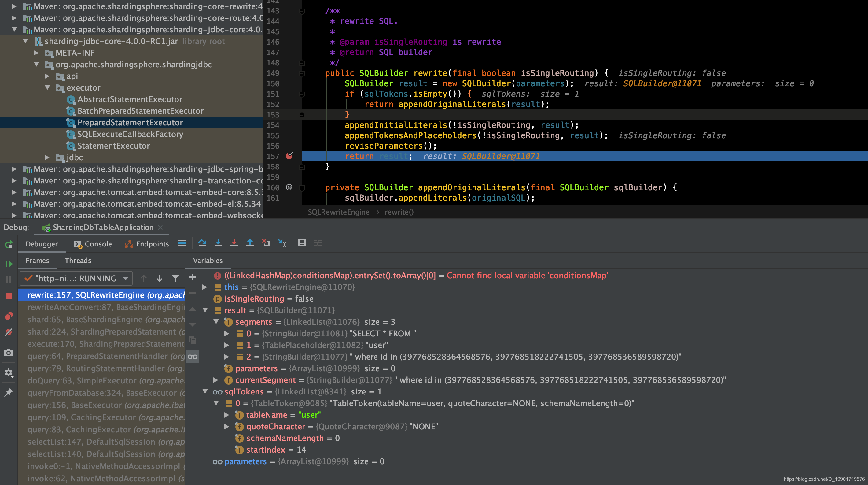Click the pin tab icon
This screenshot has height=485, width=868.
tap(9, 392)
